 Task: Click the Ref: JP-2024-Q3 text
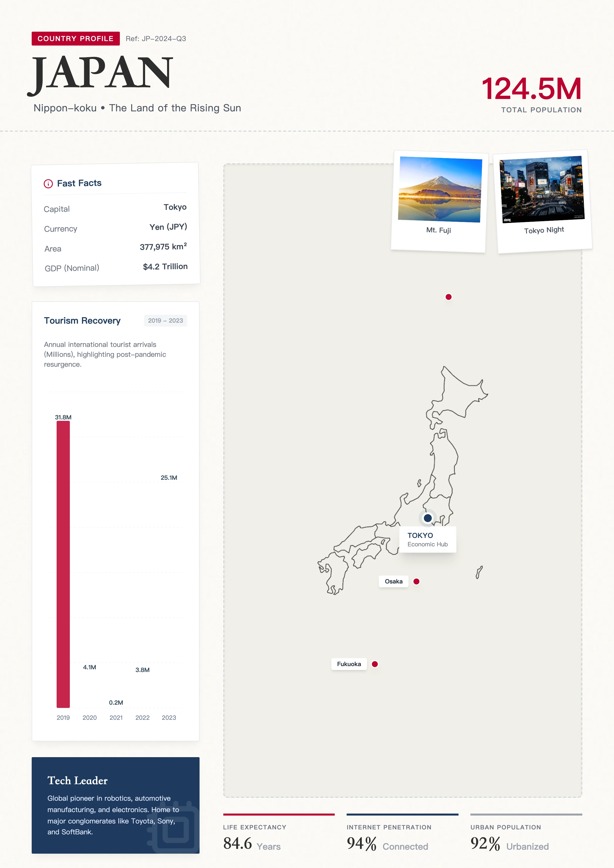[156, 39]
